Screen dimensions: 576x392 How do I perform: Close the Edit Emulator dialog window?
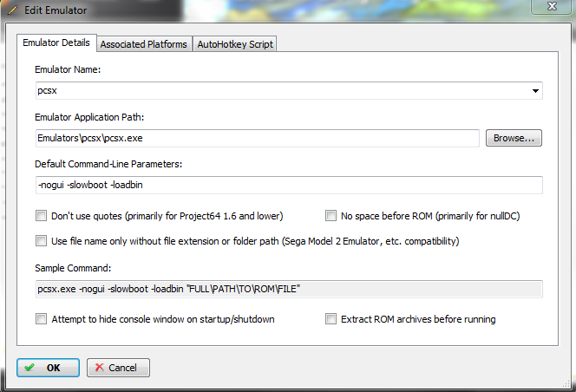click(552, 6)
